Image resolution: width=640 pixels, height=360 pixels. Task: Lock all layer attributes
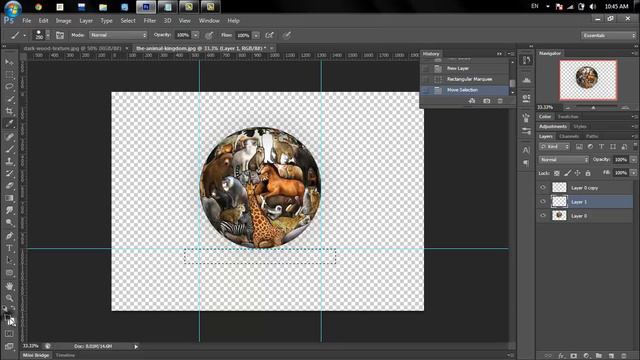point(588,173)
